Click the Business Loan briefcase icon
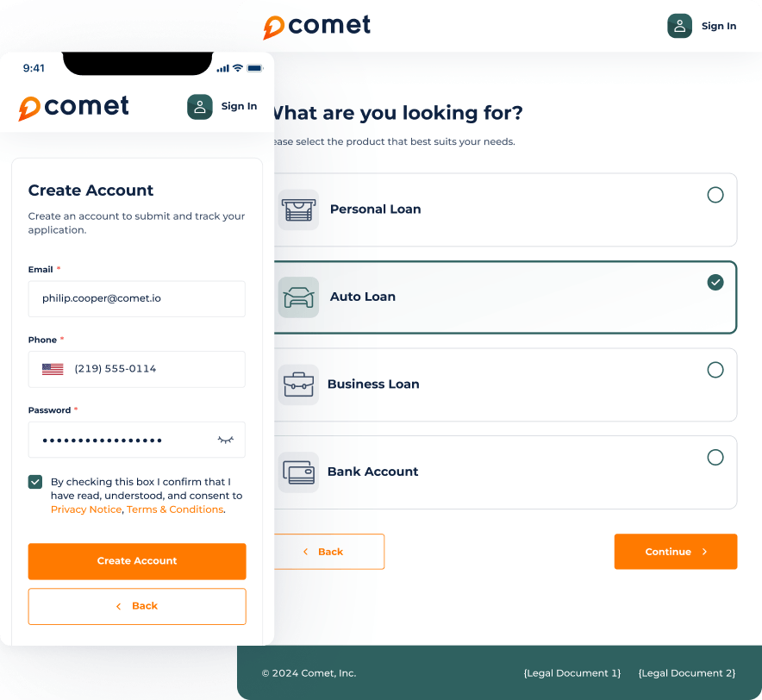Screen dimensions: 762x700 coord(298,384)
